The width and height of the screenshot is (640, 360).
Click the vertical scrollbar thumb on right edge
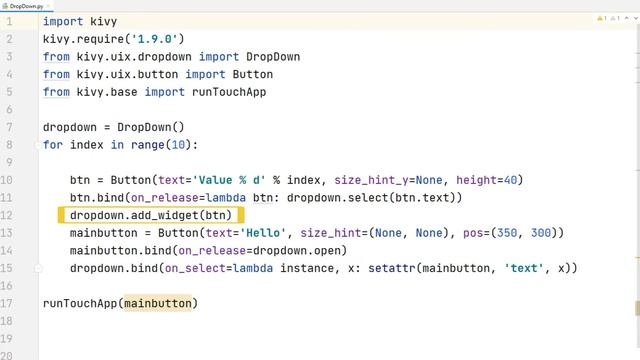click(637, 308)
